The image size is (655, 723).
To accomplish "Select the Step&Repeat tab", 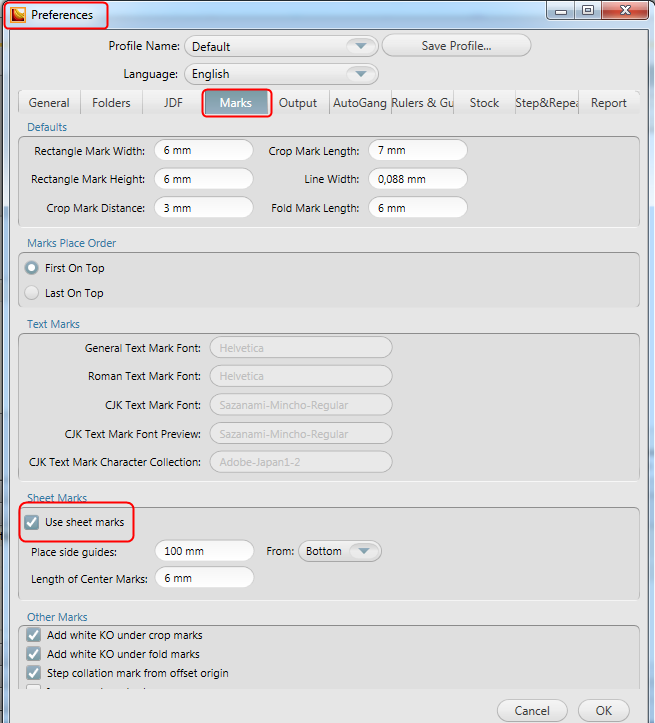I will pos(547,102).
